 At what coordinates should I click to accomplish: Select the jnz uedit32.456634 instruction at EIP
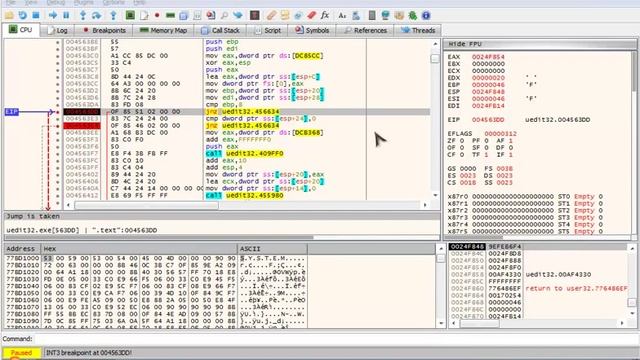click(243, 111)
